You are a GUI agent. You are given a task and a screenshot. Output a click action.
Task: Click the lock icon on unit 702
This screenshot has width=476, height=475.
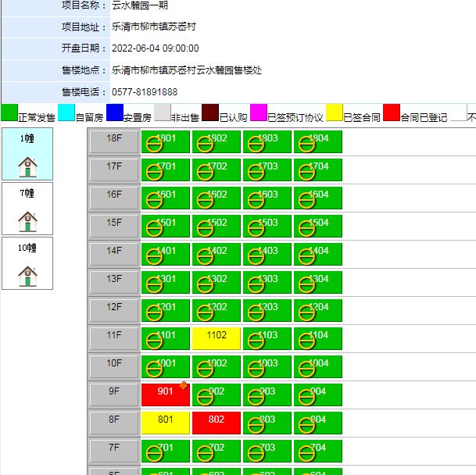[x=205, y=454]
